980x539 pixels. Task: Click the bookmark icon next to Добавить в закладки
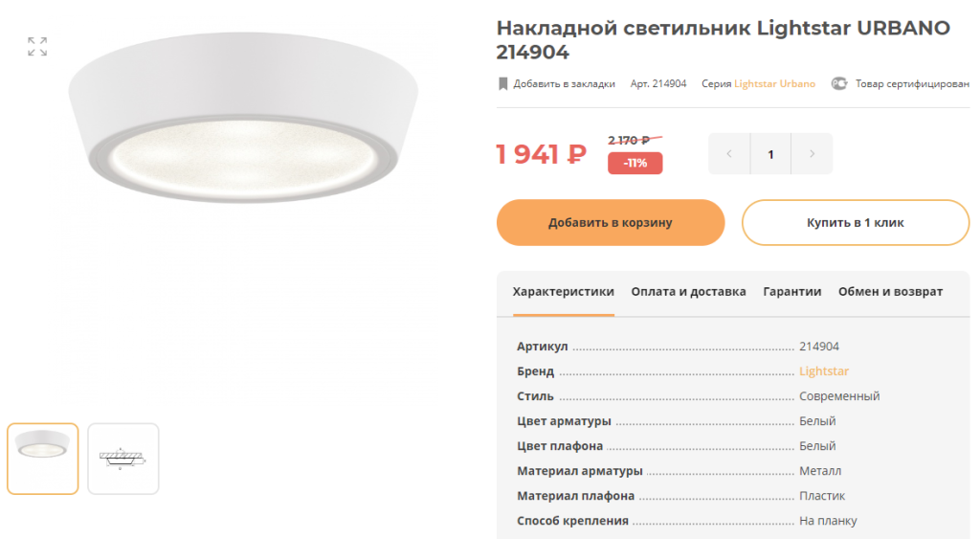pos(503,84)
